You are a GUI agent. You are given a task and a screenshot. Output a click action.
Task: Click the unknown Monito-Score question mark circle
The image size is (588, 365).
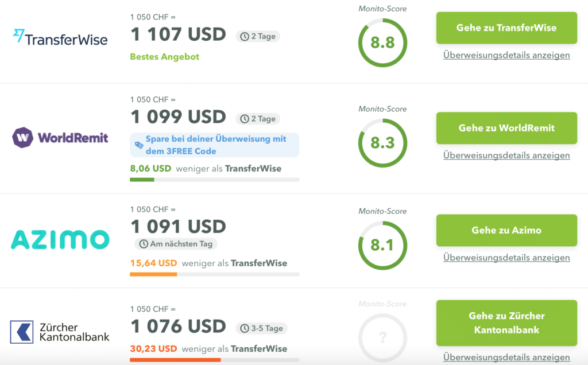click(382, 337)
